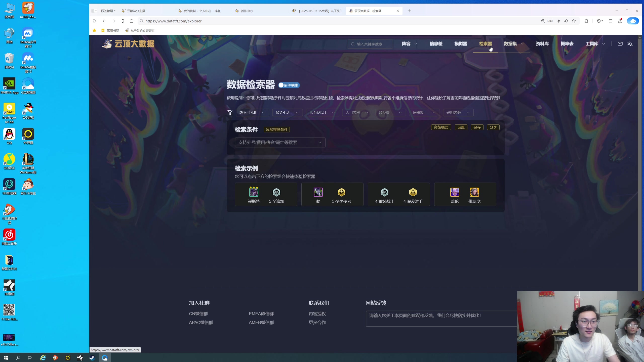Expand the 光明装数 dropdown
The image size is (644, 362).
(x=458, y=113)
